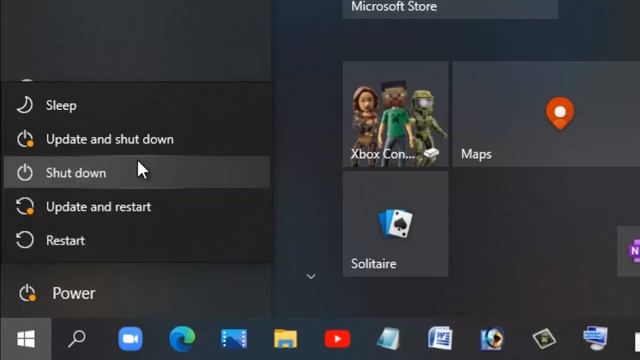Launch Microsoft Word from the taskbar
The height and width of the screenshot is (360, 640).
pyautogui.click(x=440, y=339)
